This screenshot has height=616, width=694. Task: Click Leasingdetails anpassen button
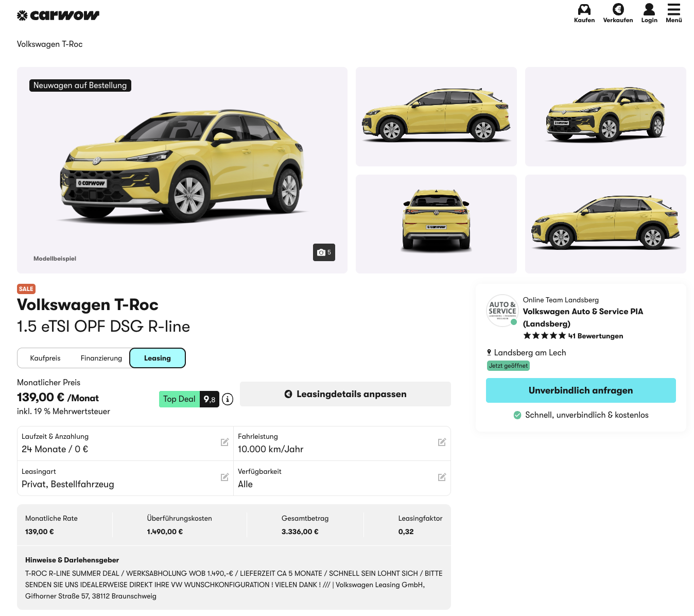345,394
